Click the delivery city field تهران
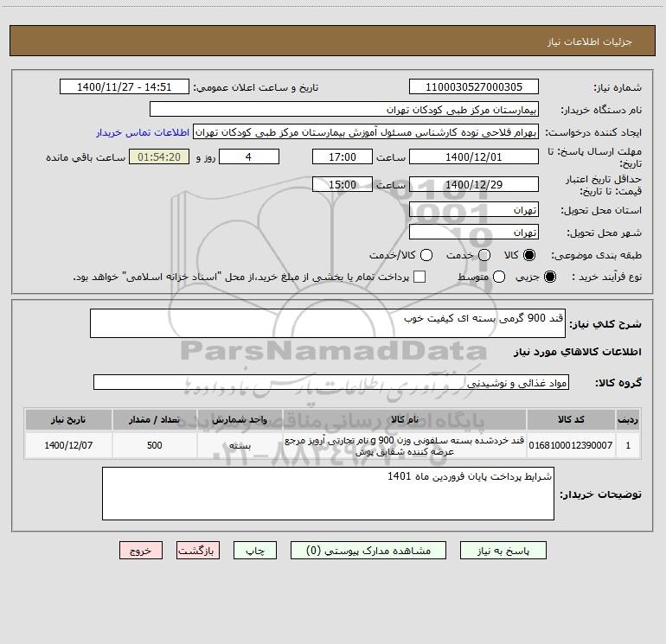666x644 pixels. (474, 233)
